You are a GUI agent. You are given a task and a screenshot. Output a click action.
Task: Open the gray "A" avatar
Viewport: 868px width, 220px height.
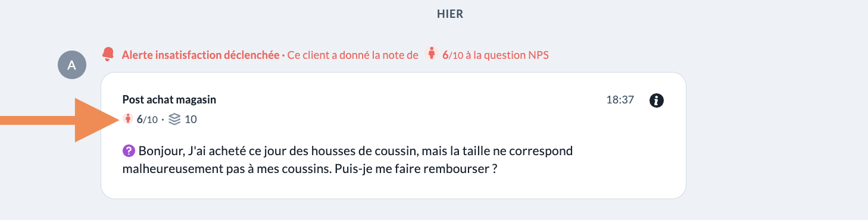click(72, 65)
